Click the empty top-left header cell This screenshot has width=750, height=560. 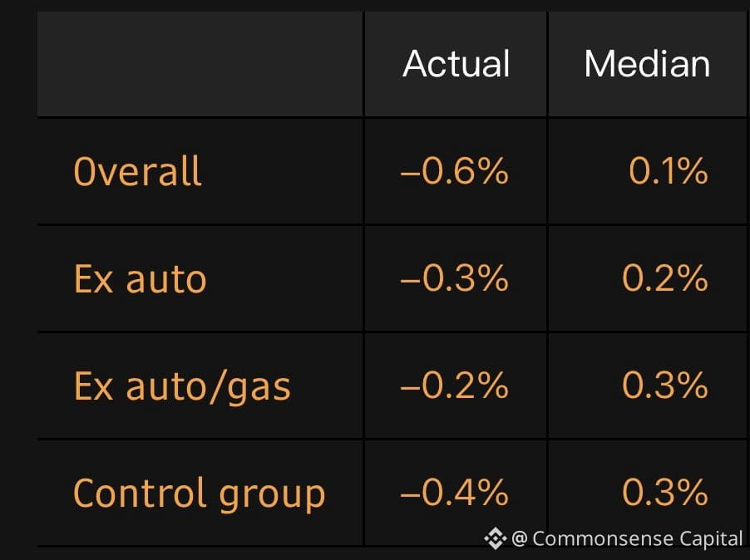pos(200,63)
